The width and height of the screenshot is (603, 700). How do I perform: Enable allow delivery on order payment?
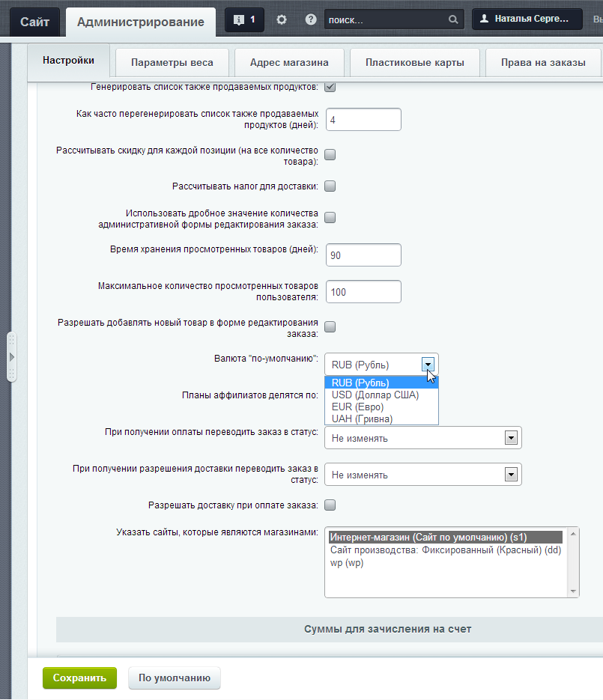click(x=330, y=505)
